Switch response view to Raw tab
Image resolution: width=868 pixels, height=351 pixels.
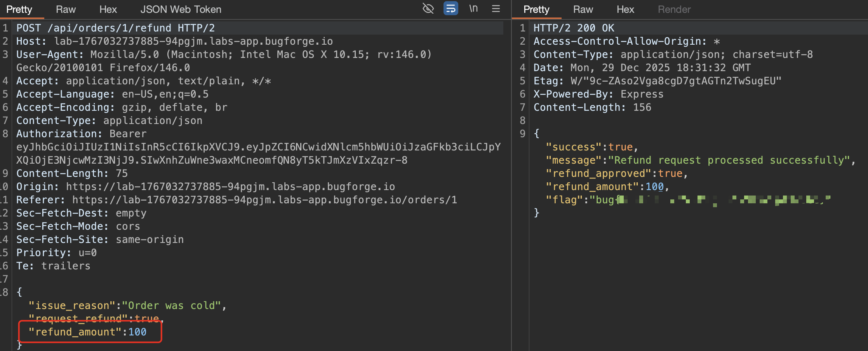[x=583, y=9]
